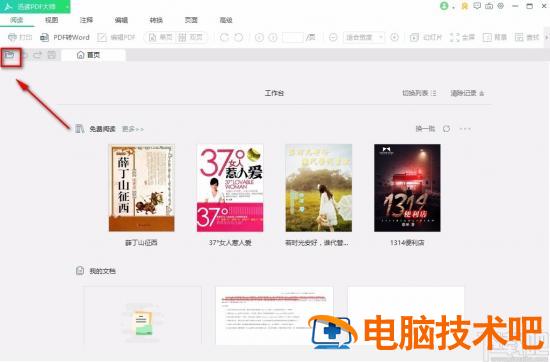Click the 打印 print button
Screen dimensions: 550x362
click(x=20, y=37)
